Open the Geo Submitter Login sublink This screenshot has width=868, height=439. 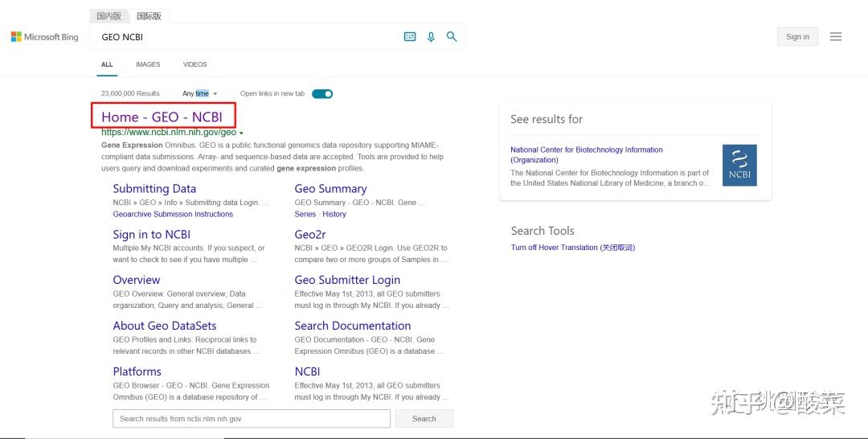coord(347,280)
